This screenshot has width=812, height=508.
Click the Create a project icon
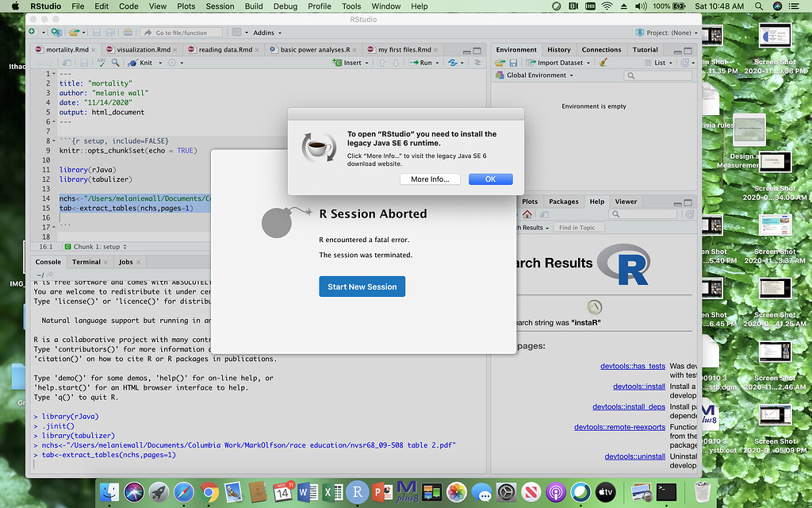[x=56, y=32]
